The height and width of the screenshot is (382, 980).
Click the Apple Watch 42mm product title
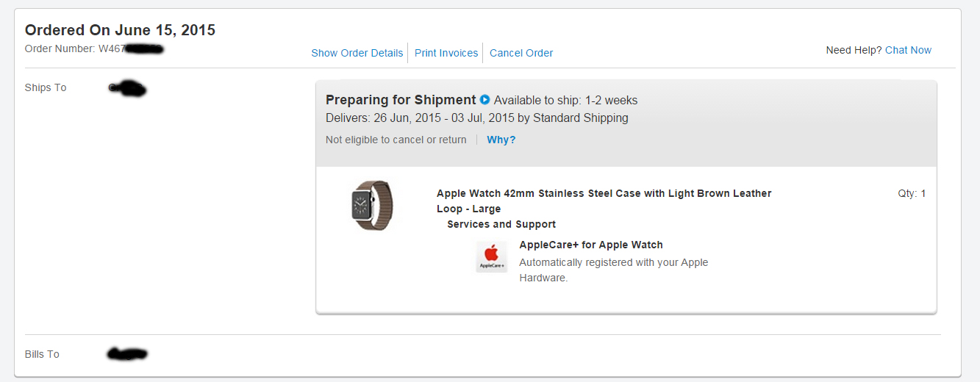tap(604, 194)
